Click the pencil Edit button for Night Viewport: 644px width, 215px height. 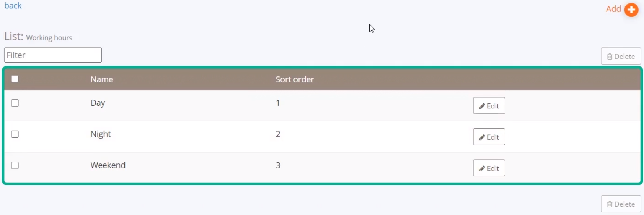point(489,137)
